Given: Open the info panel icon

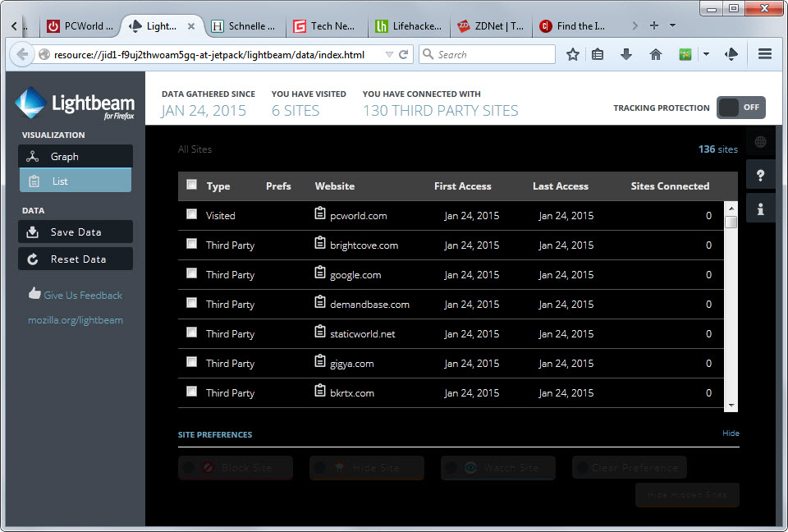Looking at the screenshot, I should point(760,209).
